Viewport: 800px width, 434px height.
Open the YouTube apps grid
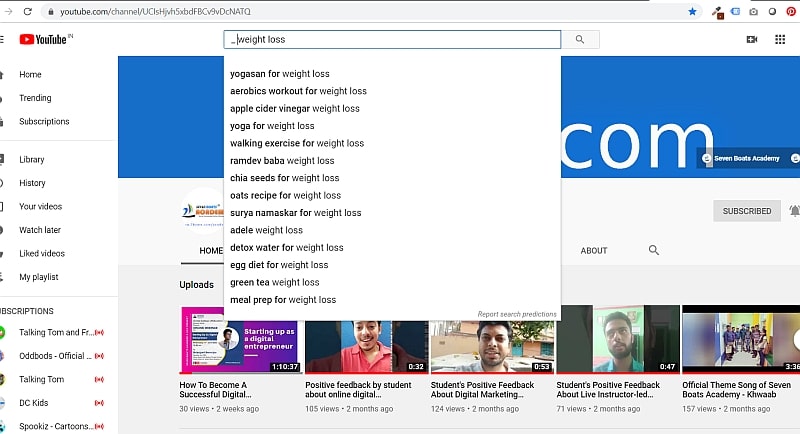(780, 40)
